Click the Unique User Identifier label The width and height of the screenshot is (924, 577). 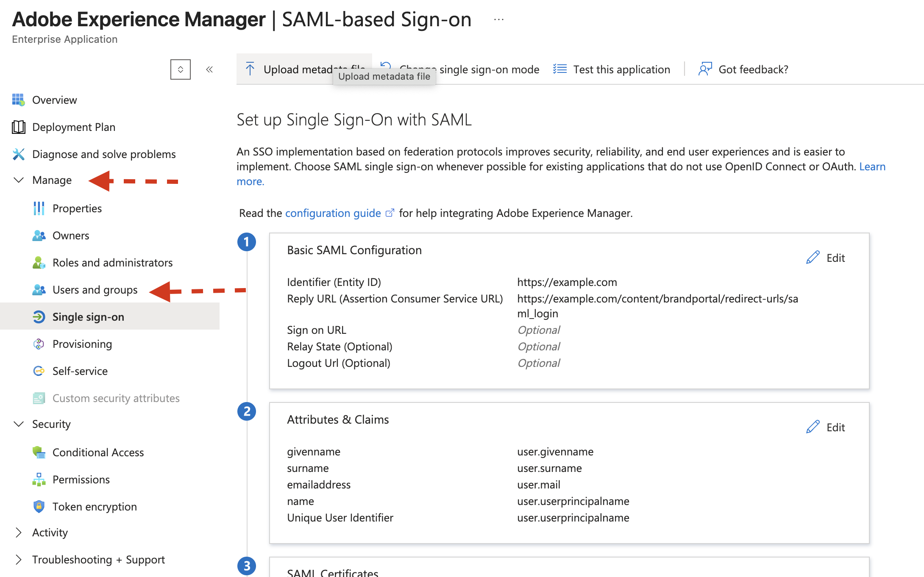[340, 518]
